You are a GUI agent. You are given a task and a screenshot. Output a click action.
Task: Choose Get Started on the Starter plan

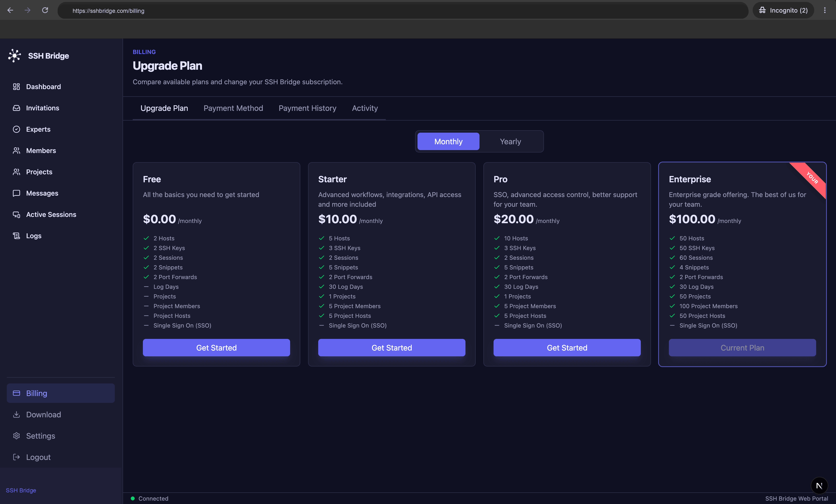point(392,348)
